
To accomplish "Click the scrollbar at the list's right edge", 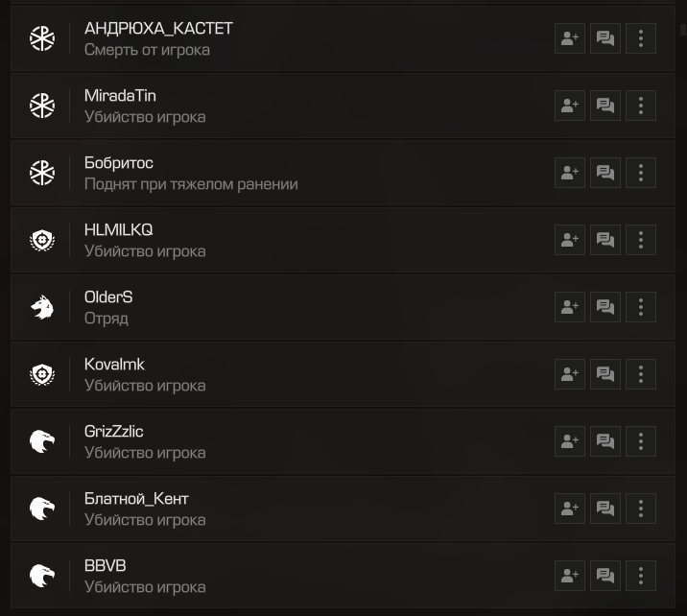I will (682, 30).
